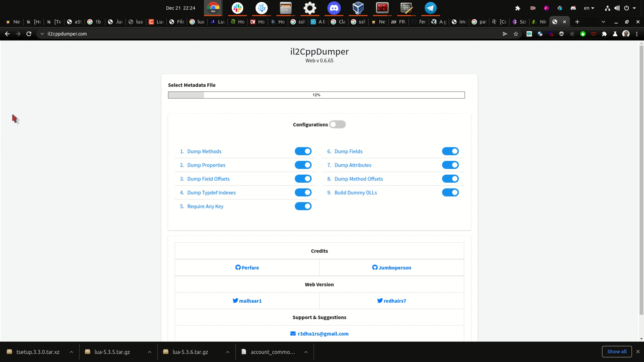Image resolution: width=644 pixels, height=362 pixels.
Task: Open the Chrome profile avatar
Action: (x=626, y=34)
